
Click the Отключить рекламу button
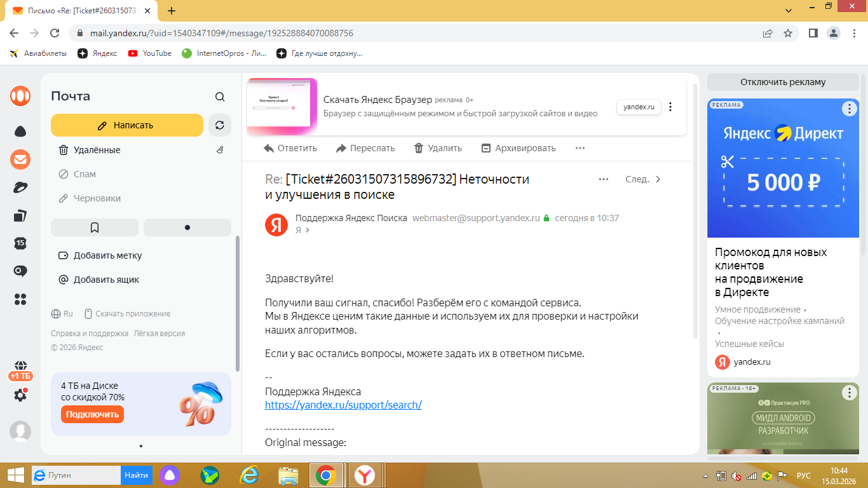pyautogui.click(x=783, y=82)
